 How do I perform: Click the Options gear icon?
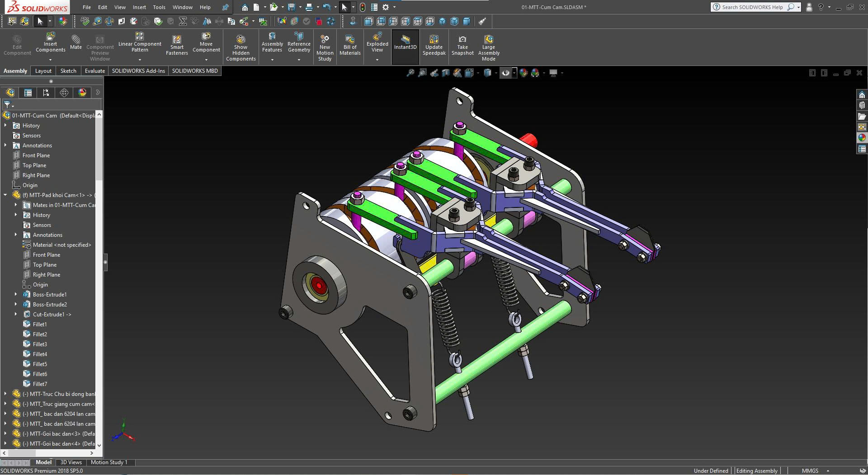(x=386, y=7)
